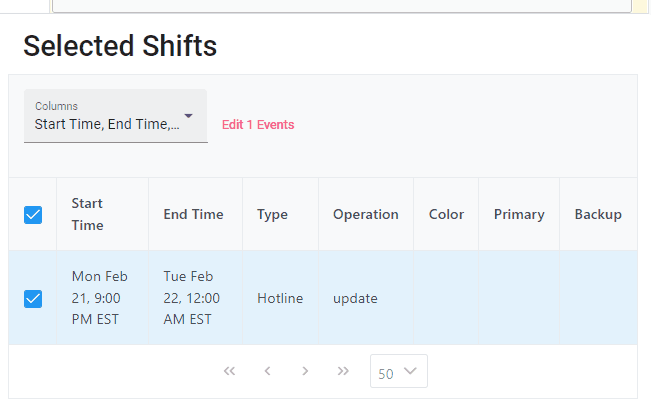The width and height of the screenshot is (651, 412).
Task: Go to first page of shifts
Action: 229,371
